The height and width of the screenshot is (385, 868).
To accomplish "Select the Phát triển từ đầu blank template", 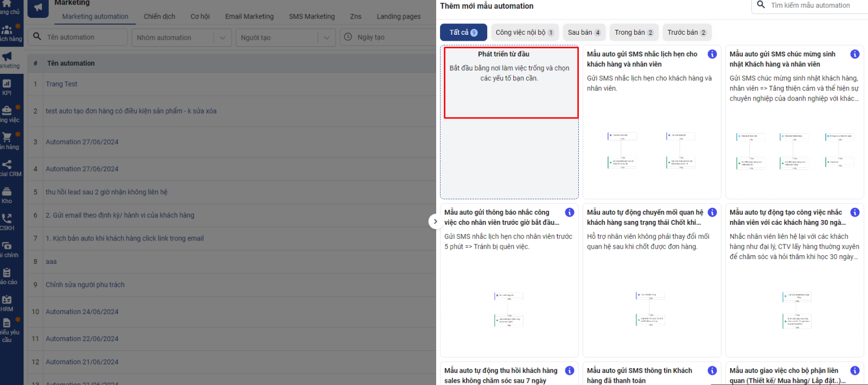I will (510, 83).
